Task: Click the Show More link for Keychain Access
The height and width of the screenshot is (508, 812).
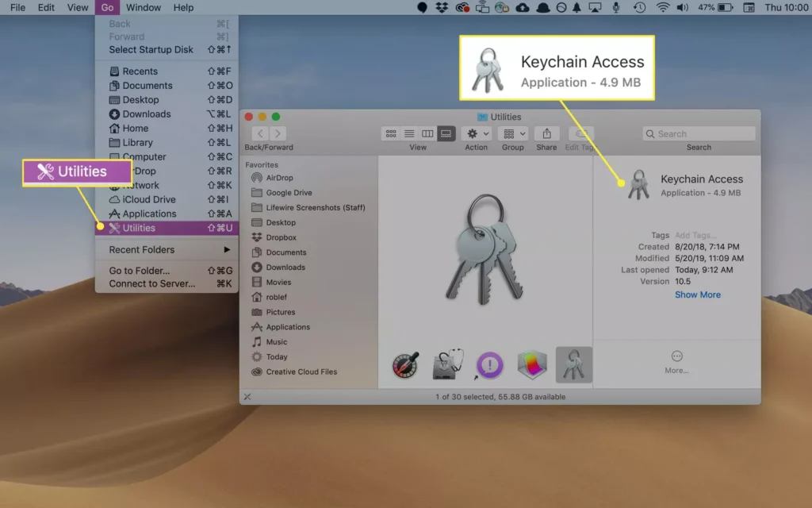Action: [x=696, y=294]
